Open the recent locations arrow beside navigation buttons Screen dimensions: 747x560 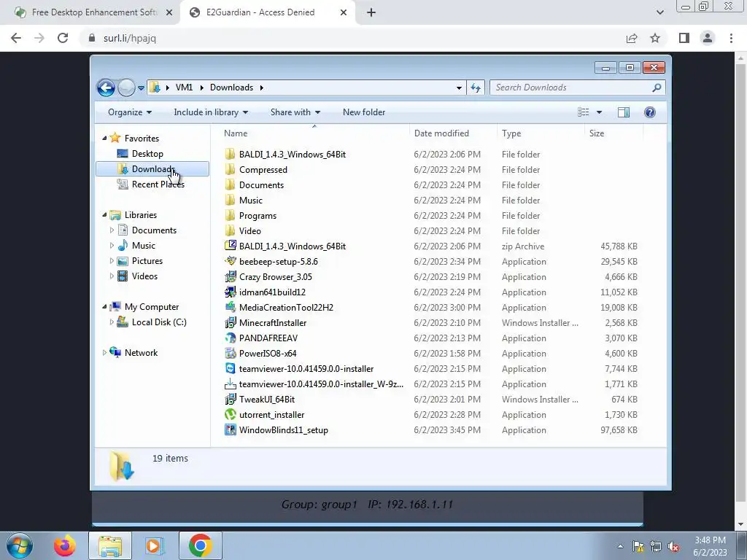141,88
